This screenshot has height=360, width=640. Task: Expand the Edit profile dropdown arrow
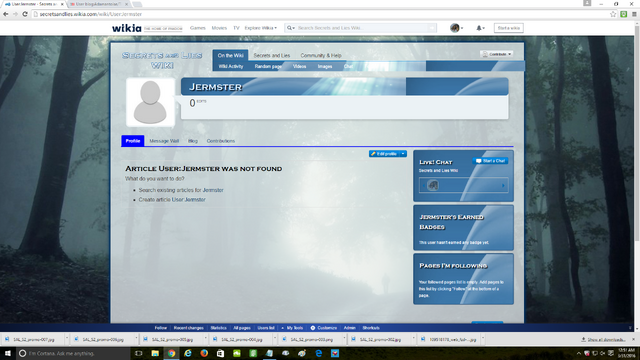pyautogui.click(x=403, y=154)
